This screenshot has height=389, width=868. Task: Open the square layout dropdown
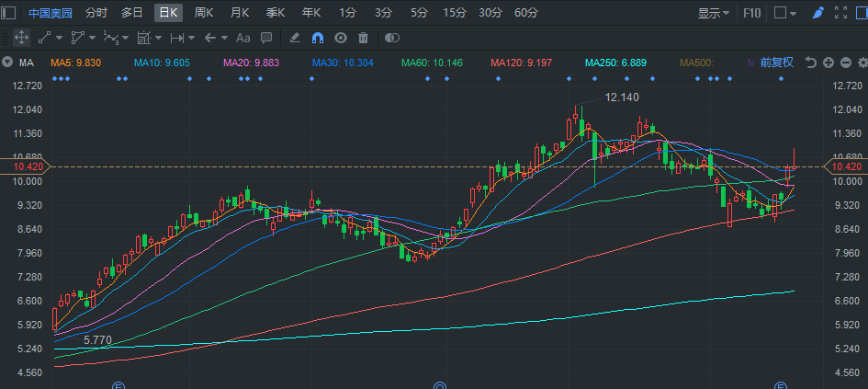pyautogui.click(x=785, y=13)
